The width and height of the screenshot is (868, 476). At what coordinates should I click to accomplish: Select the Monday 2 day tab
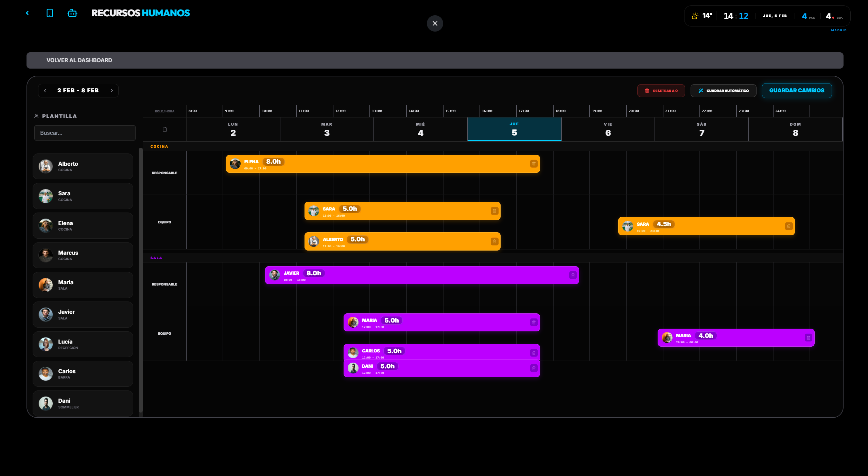coord(233,129)
